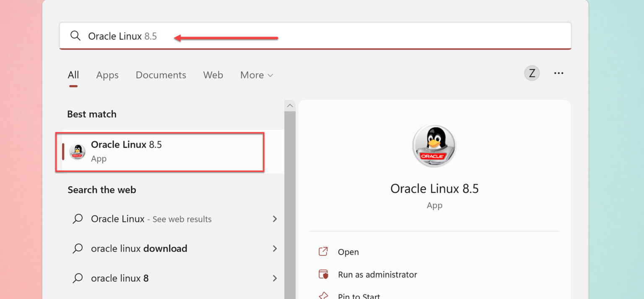
Task: Select the Web search category
Action: coord(213,75)
